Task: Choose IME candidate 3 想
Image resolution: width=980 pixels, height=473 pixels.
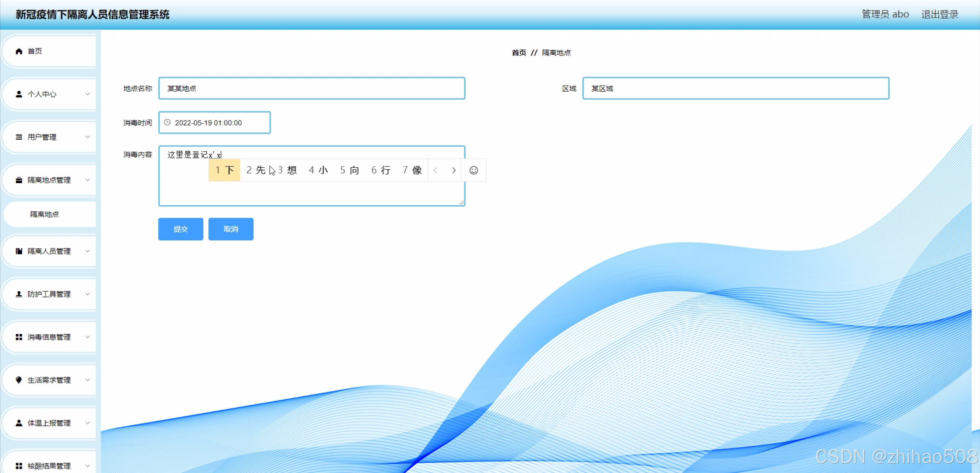Action: [288, 170]
